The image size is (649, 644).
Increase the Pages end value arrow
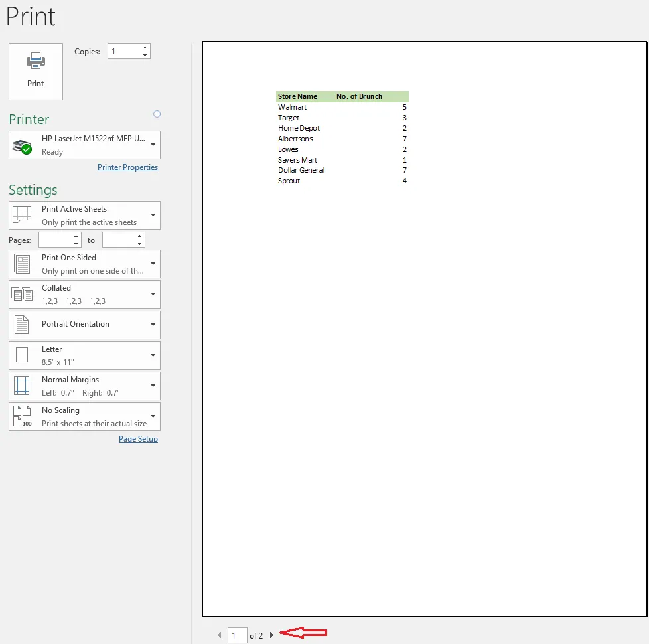click(140, 236)
